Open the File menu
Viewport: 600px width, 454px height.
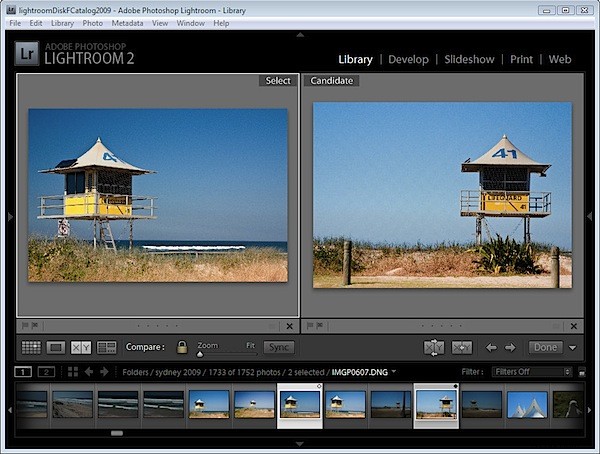15,23
